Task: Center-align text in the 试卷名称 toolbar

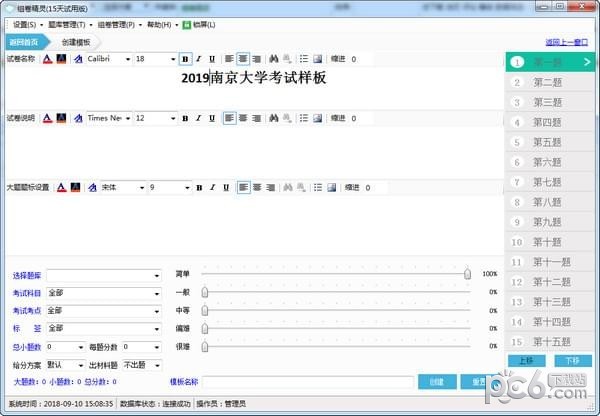Action: [243, 59]
